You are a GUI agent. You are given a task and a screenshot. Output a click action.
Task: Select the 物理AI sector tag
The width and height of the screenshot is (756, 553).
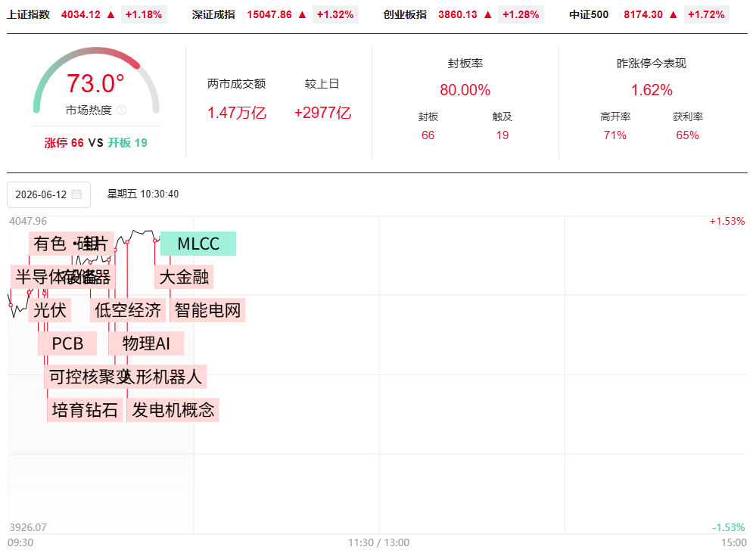point(146,343)
